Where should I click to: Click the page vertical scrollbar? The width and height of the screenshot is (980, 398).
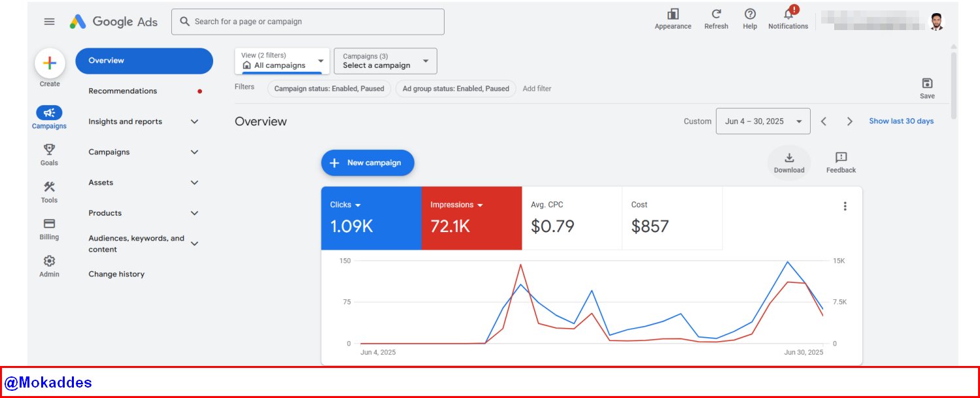pos(954,85)
